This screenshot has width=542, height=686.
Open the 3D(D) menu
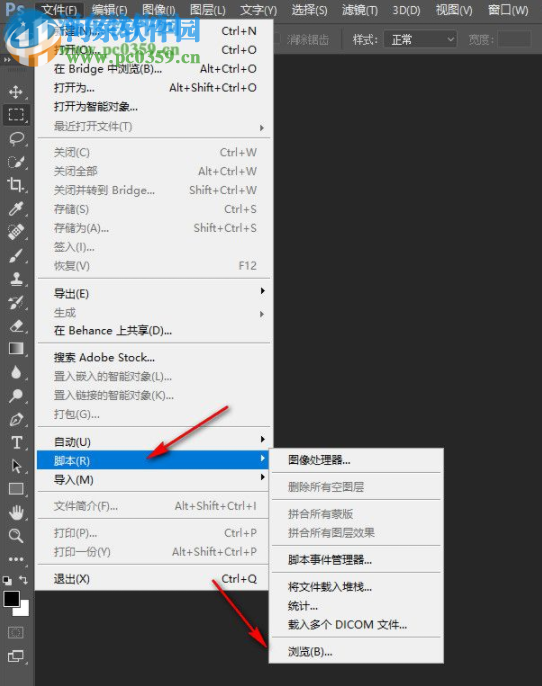tap(406, 10)
